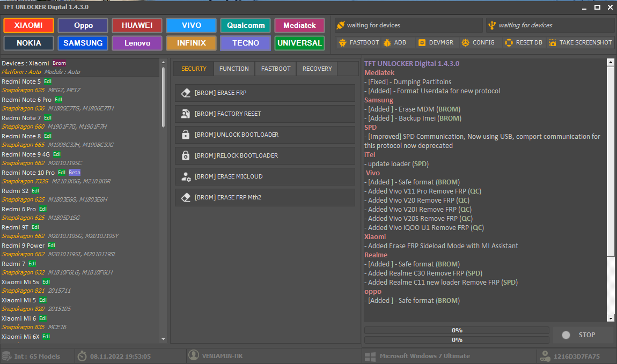The height and width of the screenshot is (364, 617).
Task: Select the HUAWEI brand button
Action: pyautogui.click(x=137, y=25)
